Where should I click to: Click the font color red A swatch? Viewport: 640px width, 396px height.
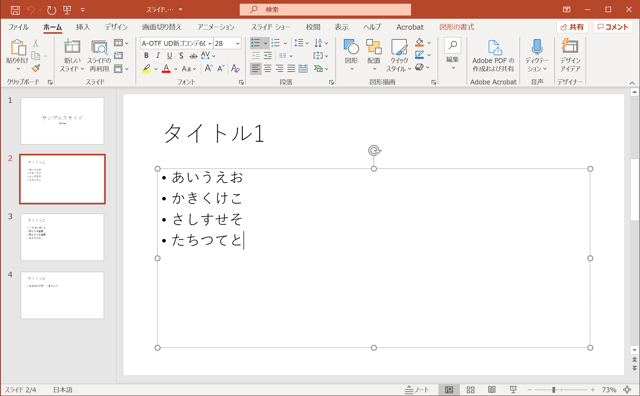click(x=166, y=69)
